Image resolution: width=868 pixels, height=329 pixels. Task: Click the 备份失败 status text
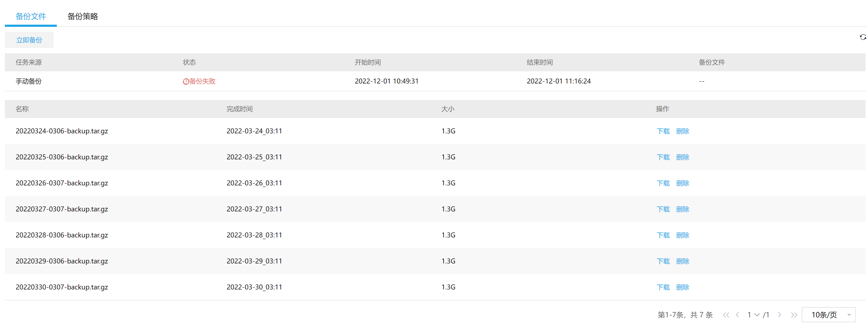202,81
